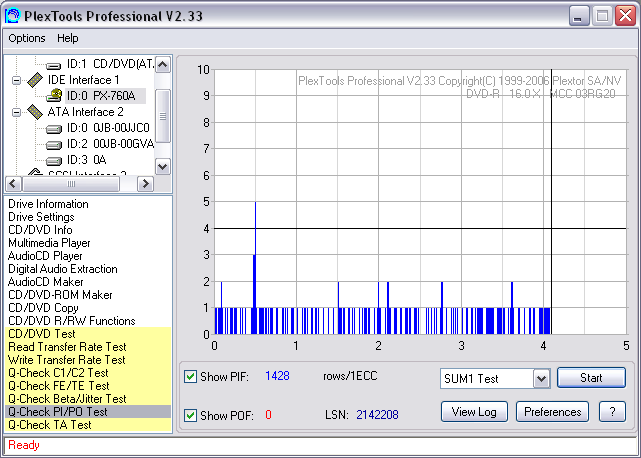
Task: Open CD/DVD-ROM Maker
Action: point(60,295)
